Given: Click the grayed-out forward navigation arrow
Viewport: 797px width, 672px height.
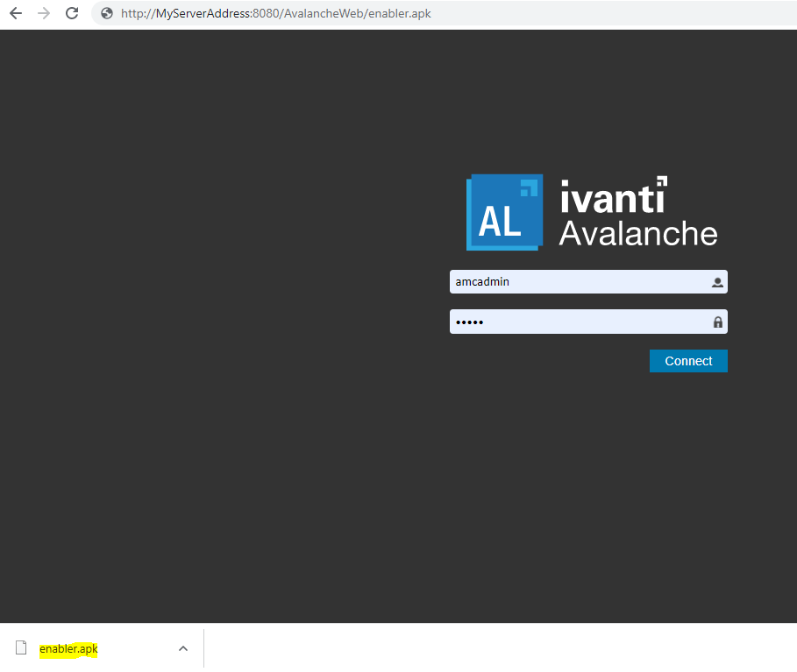Looking at the screenshot, I should click(43, 13).
